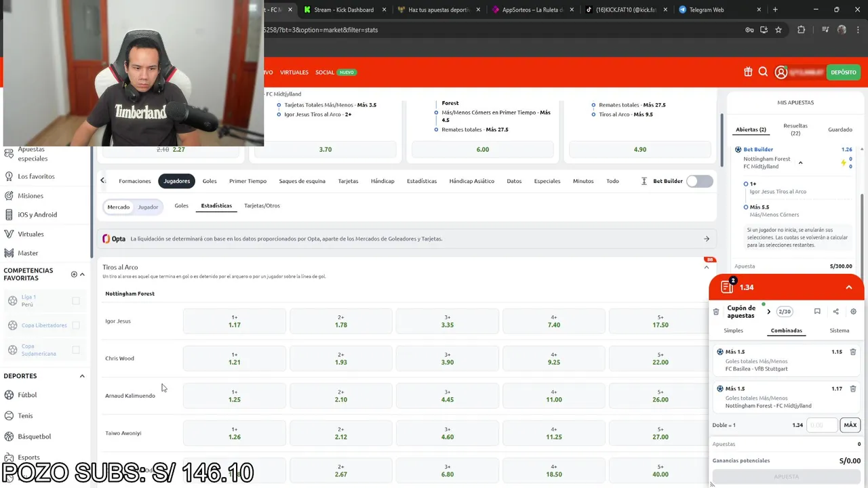Viewport: 868px width, 488px height.
Task: Switch to Tarjetas/Otros sub-tab
Action: (262, 205)
